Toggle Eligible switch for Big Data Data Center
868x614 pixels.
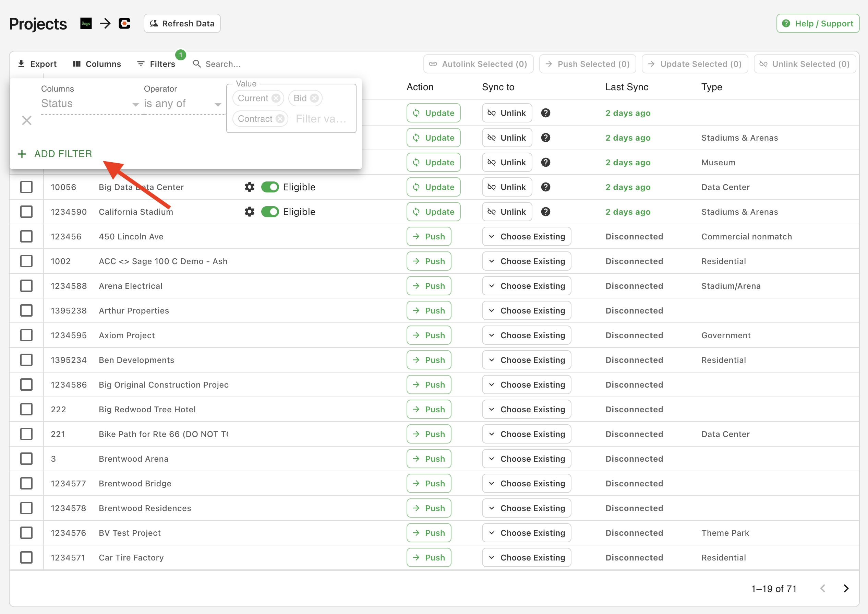click(x=270, y=187)
